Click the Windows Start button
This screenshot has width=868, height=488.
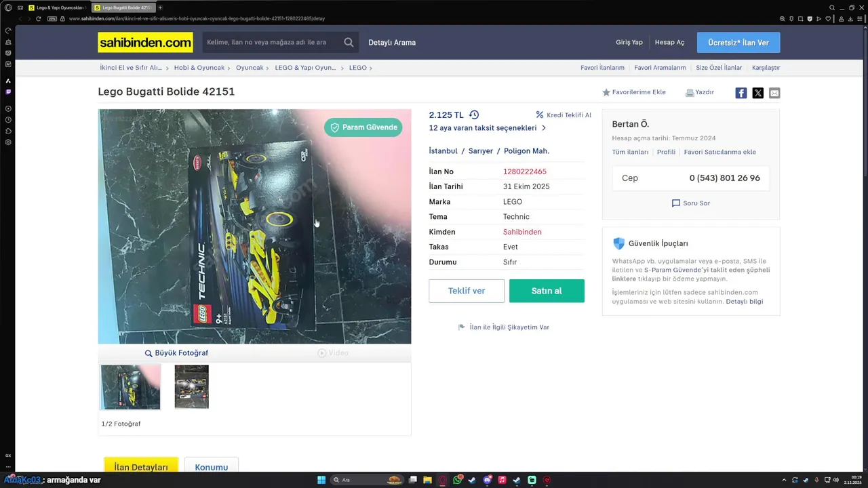click(321, 480)
